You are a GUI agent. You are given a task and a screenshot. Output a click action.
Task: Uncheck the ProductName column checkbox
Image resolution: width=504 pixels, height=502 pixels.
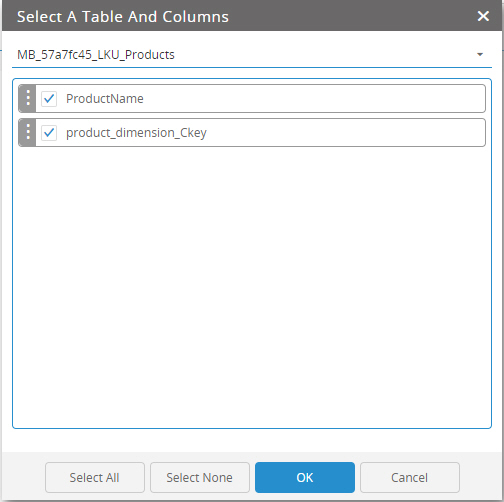pos(49,99)
